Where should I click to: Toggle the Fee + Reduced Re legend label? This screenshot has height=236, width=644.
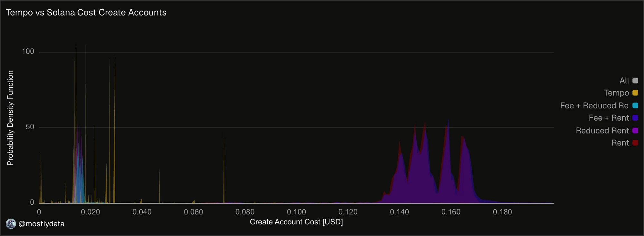(x=594, y=105)
